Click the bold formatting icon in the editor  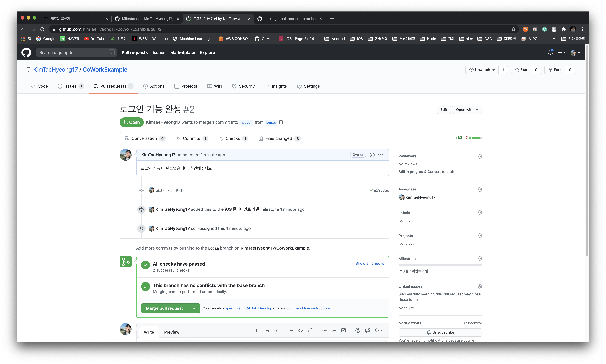(267, 330)
